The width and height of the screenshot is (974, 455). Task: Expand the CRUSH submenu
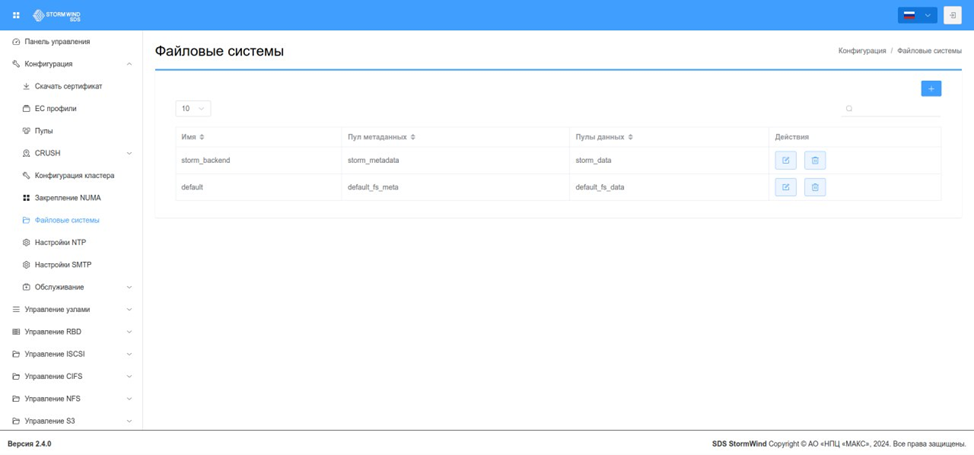(71, 153)
